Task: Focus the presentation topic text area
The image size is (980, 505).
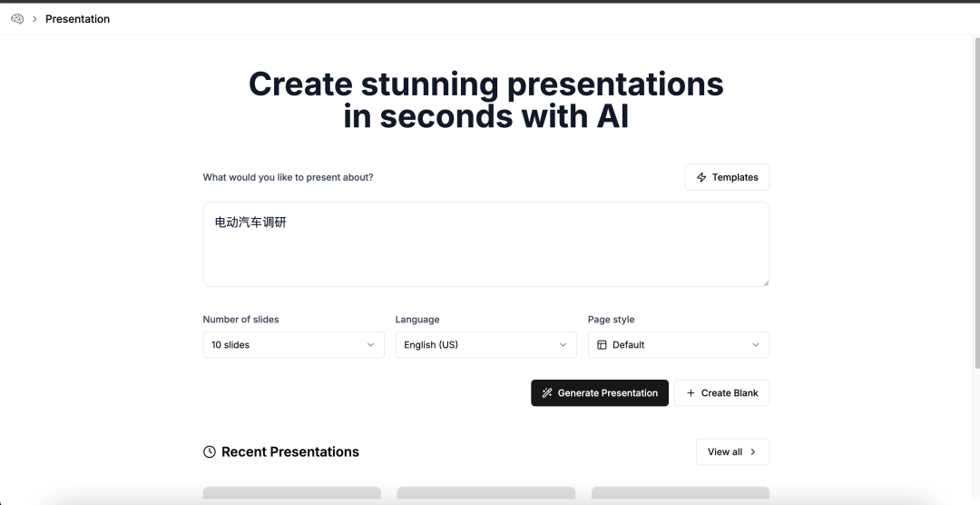Action: point(485,244)
